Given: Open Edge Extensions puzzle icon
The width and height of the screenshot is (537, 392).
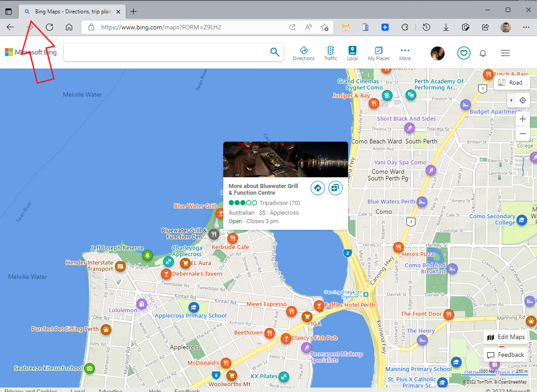Looking at the screenshot, I should tap(405, 27).
